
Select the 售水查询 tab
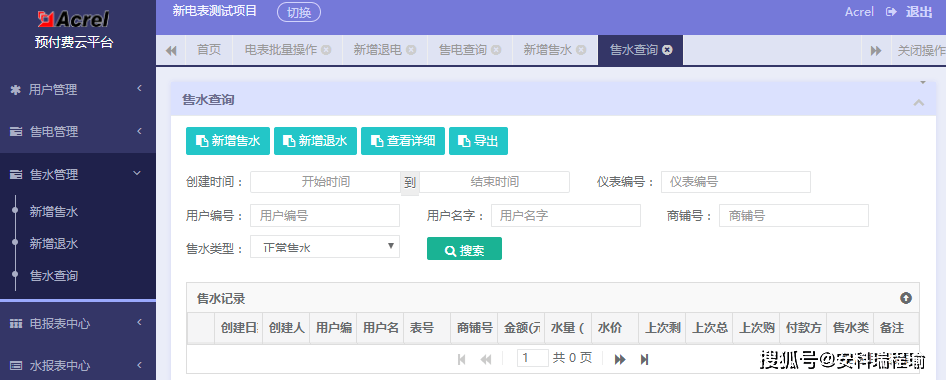pyautogui.click(x=633, y=50)
